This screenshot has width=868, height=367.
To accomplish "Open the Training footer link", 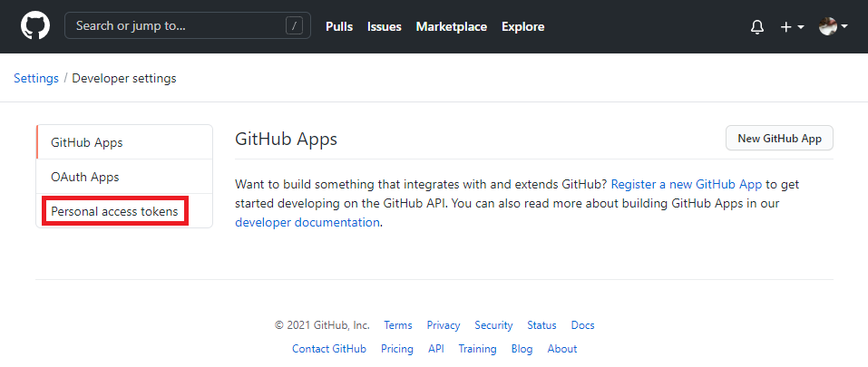I will click(x=477, y=349).
